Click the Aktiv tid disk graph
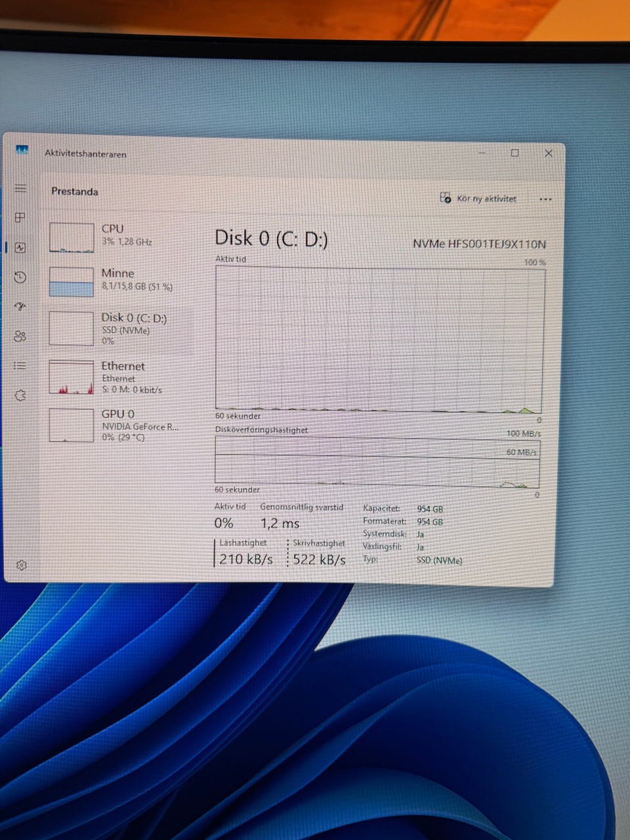Viewport: 630px width, 840px height. tap(379, 340)
